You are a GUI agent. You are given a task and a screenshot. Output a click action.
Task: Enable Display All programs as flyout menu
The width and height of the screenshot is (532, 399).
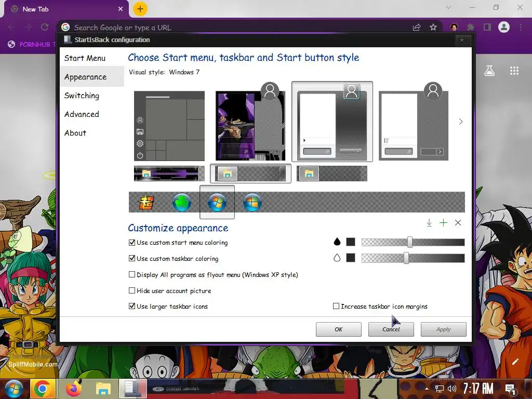(x=132, y=274)
